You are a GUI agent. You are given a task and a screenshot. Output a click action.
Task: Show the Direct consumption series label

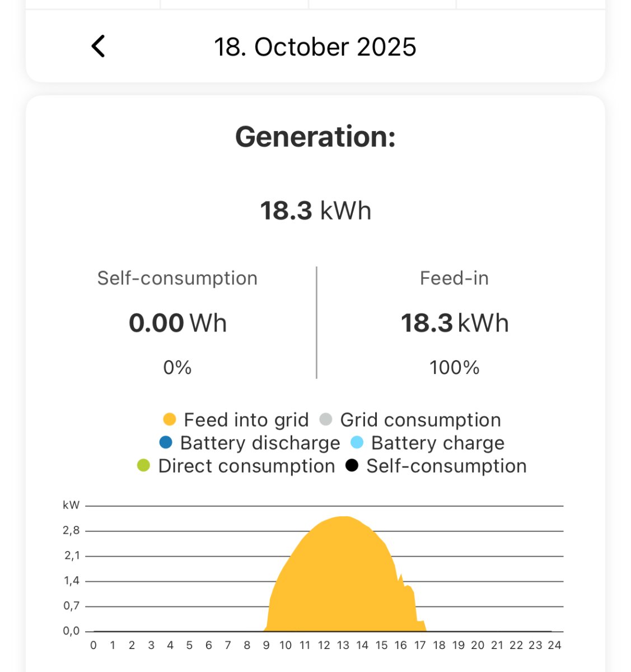pyautogui.click(x=246, y=466)
